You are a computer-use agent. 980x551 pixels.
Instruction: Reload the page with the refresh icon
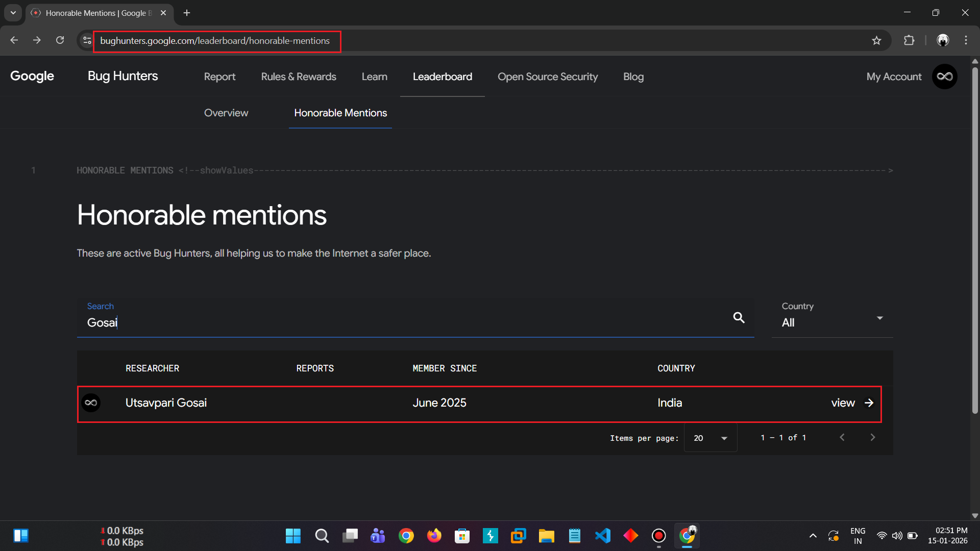point(60,40)
